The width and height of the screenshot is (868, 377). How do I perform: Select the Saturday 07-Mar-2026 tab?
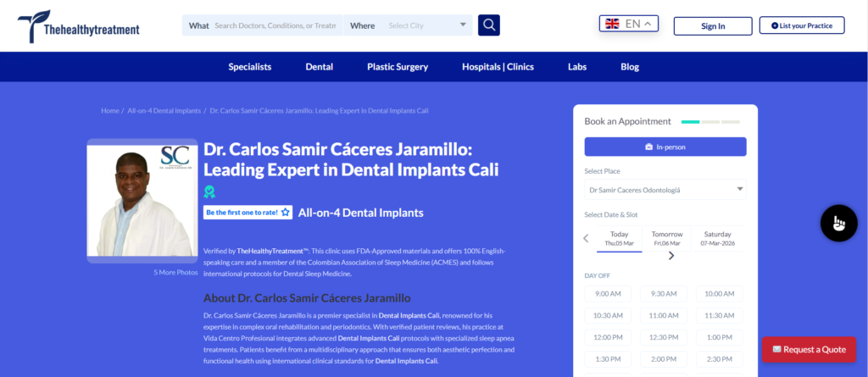[x=718, y=239]
